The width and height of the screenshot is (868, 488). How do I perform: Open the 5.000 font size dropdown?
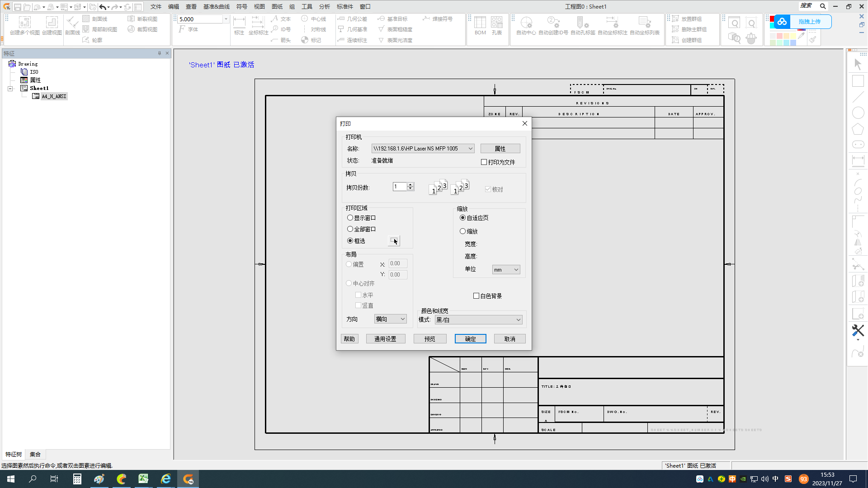pyautogui.click(x=226, y=19)
